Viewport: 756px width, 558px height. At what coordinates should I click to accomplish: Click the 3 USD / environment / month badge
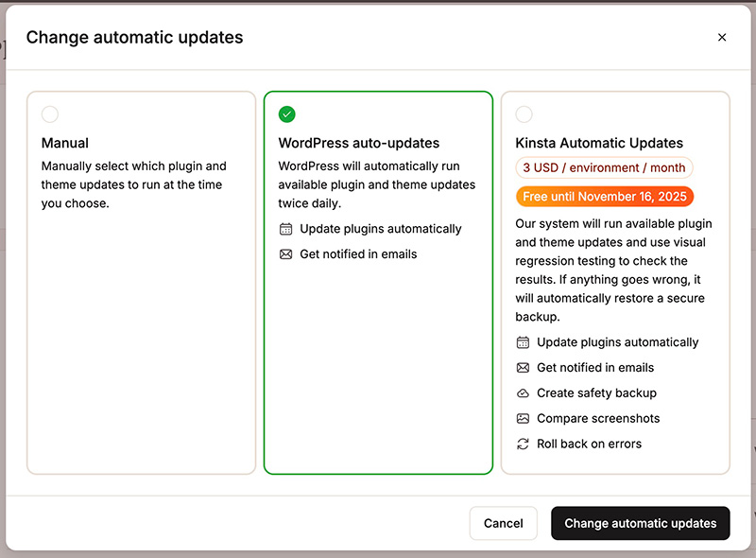604,167
